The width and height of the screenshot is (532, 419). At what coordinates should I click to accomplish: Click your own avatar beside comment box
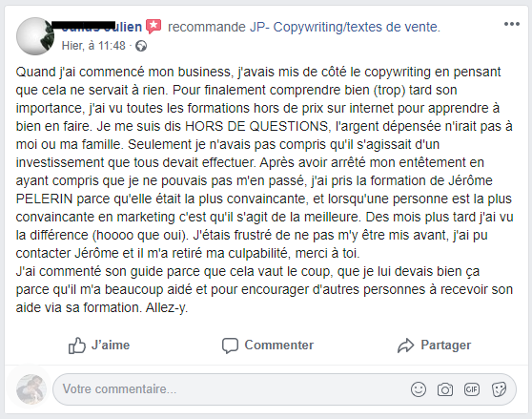31,389
